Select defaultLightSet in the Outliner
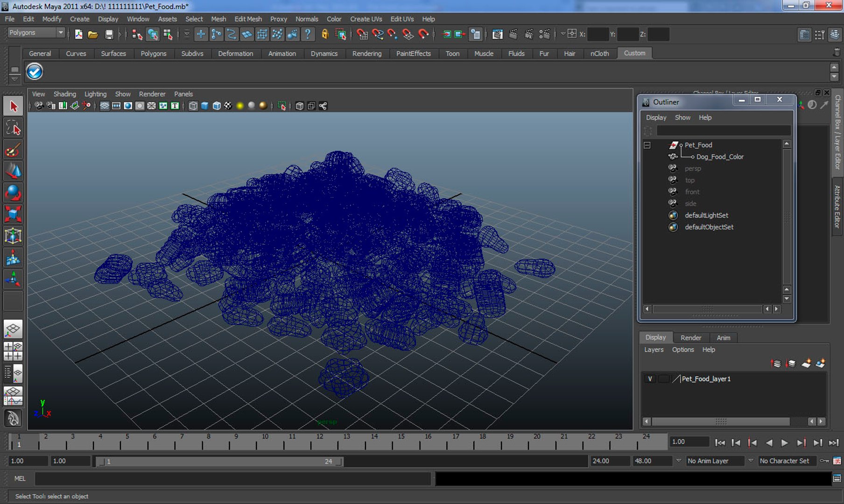The image size is (844, 504). click(706, 215)
